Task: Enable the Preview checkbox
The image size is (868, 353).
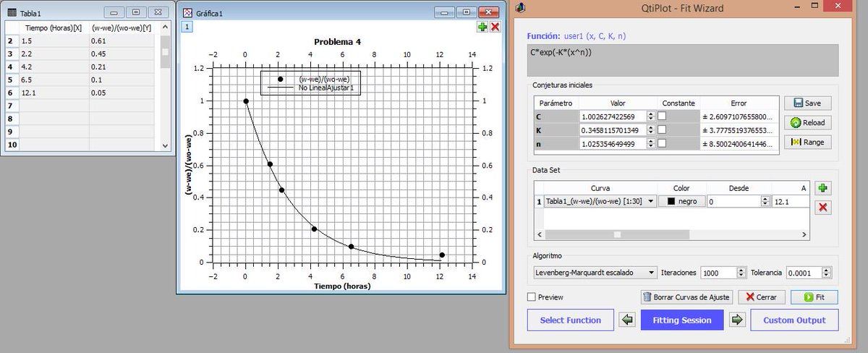Action: 532,297
